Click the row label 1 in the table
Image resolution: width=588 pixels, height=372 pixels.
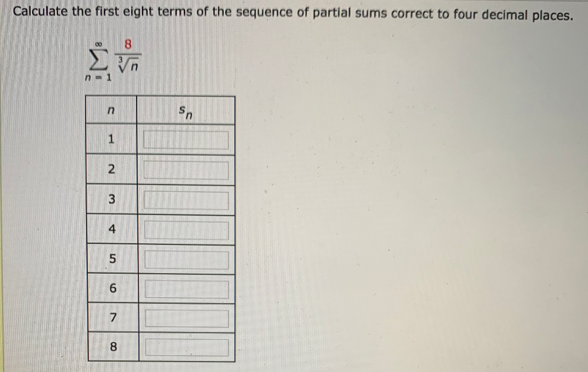pos(111,139)
